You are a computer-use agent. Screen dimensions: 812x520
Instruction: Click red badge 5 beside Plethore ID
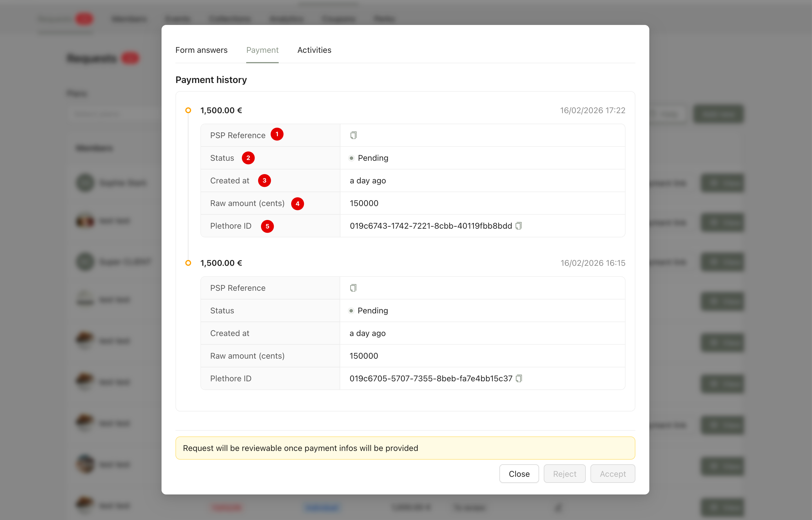pyautogui.click(x=267, y=226)
